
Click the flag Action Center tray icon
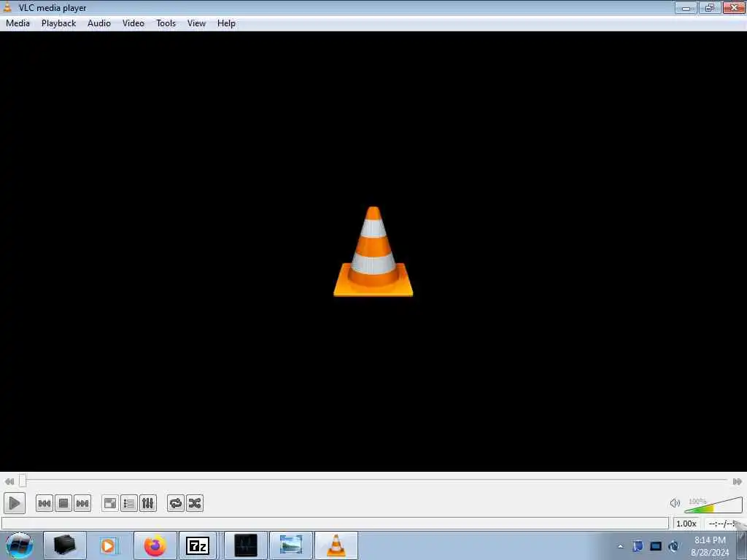click(638, 545)
